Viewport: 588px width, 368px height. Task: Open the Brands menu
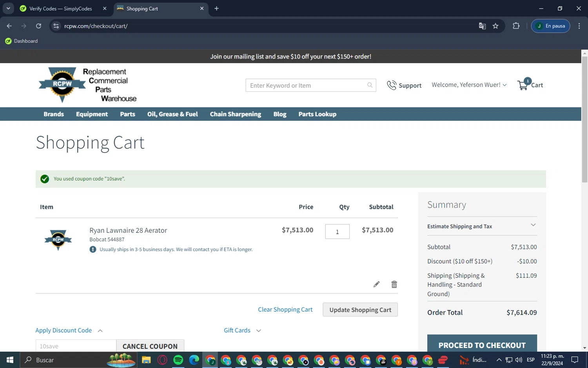54,114
